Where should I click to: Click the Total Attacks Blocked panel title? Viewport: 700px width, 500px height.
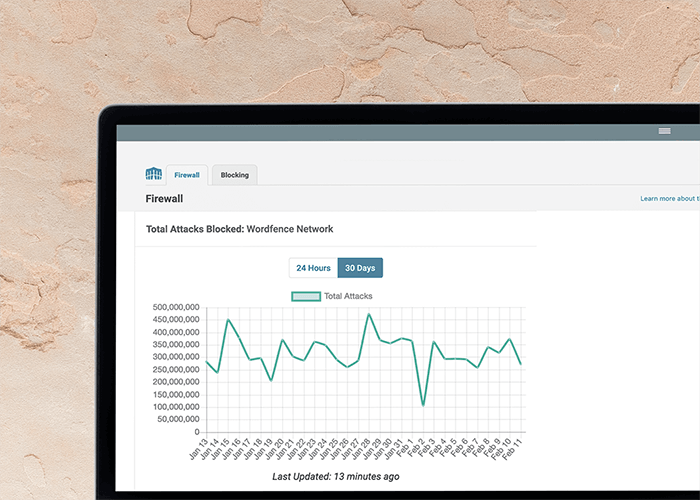click(239, 229)
